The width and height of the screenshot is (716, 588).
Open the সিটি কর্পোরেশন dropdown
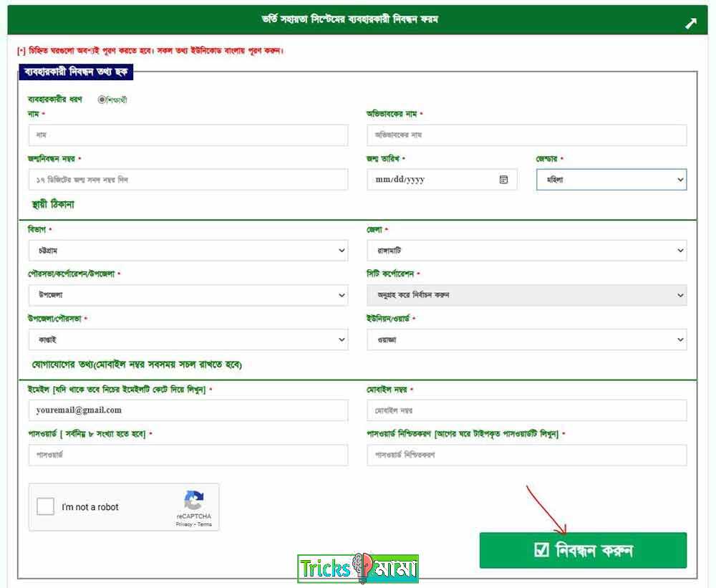tap(526, 295)
